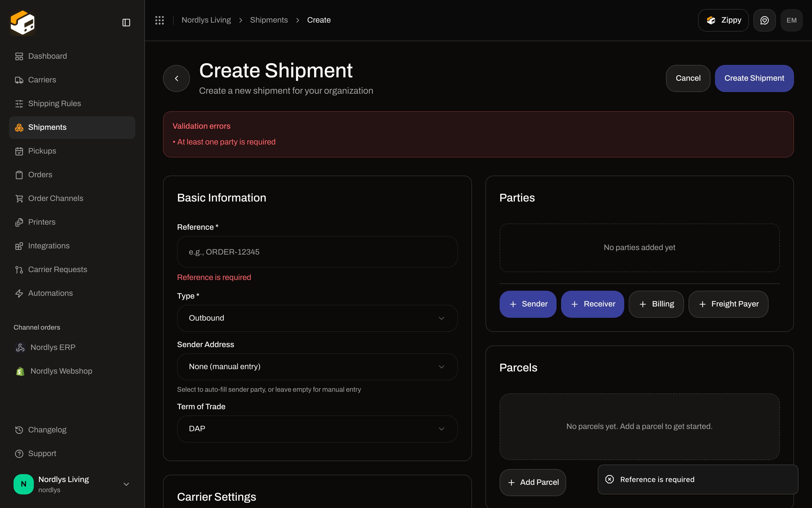Click the Pickups calendar icon
812x508 pixels.
tap(19, 151)
